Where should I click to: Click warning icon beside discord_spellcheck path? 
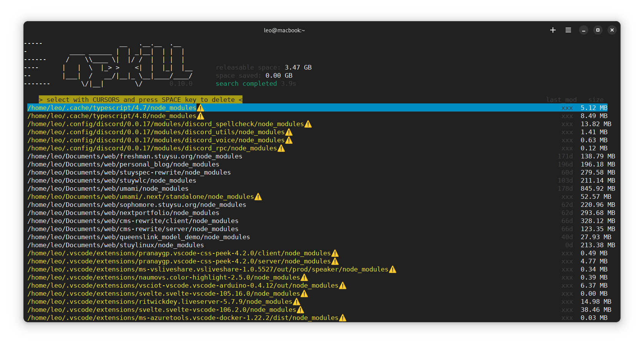click(x=308, y=124)
